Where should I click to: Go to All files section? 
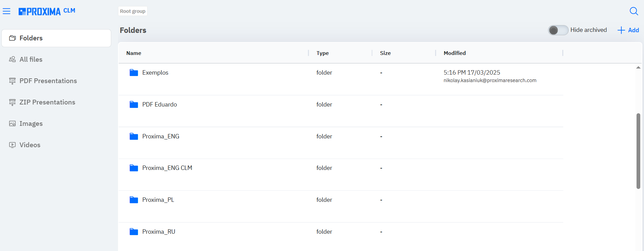31,59
